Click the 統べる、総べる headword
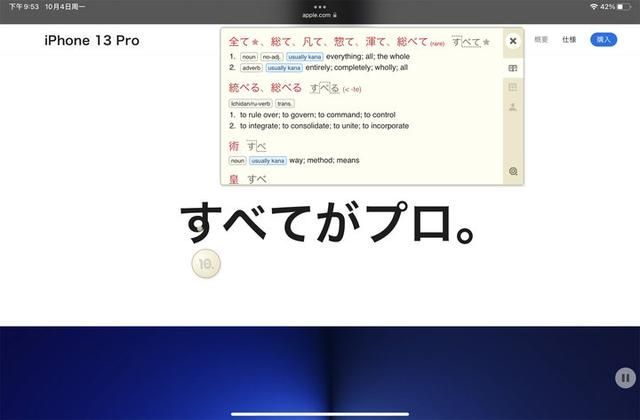 [x=265, y=88]
